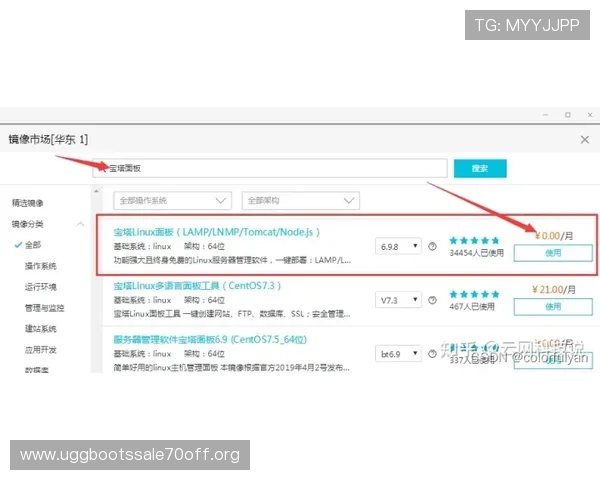Click the scrollbar up arrow
The height and width of the screenshot is (480, 600).
point(96,191)
